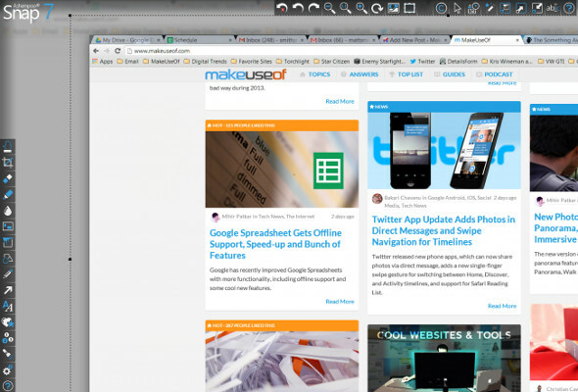
Task: Click Mihir Patkar author name on Spreadsheet post
Action: 237,217
